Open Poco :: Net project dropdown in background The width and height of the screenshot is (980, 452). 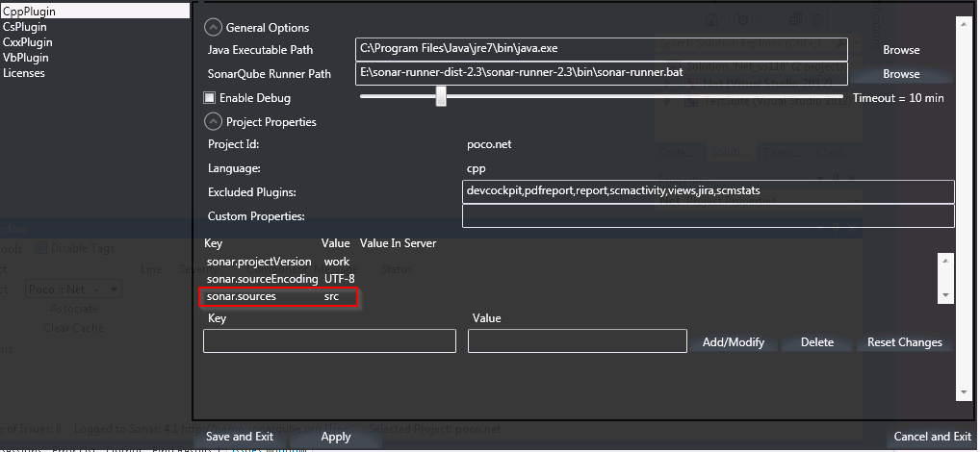pyautogui.click(x=74, y=289)
